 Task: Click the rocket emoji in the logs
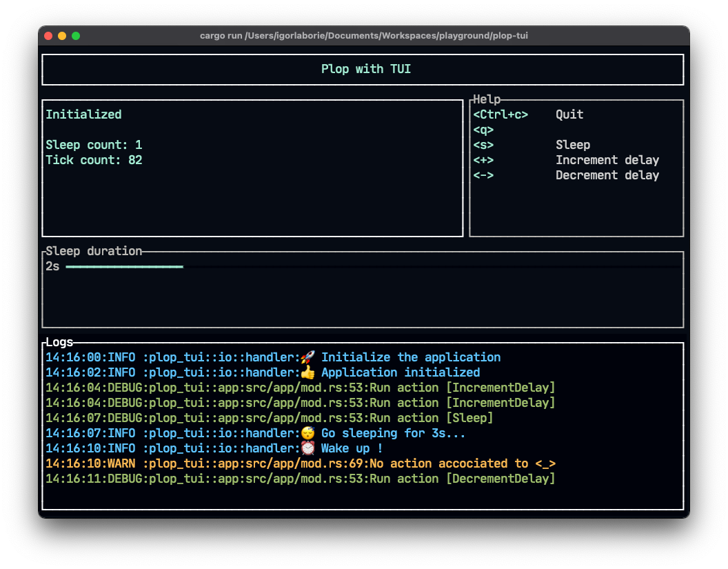(x=307, y=357)
